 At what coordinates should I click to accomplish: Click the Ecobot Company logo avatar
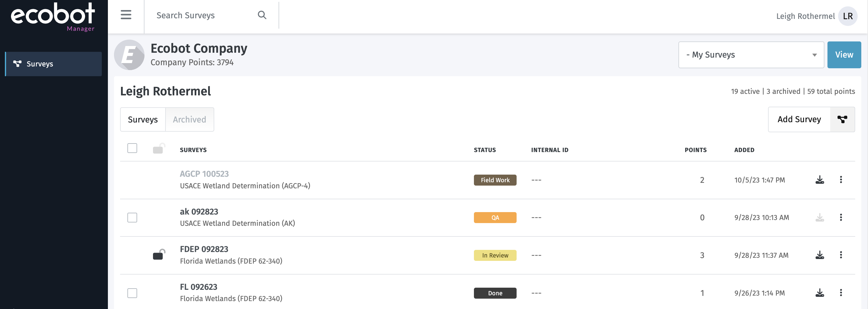[129, 55]
